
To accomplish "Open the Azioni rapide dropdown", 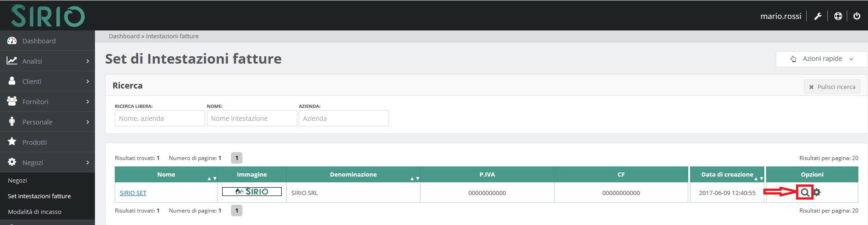I will [821, 59].
